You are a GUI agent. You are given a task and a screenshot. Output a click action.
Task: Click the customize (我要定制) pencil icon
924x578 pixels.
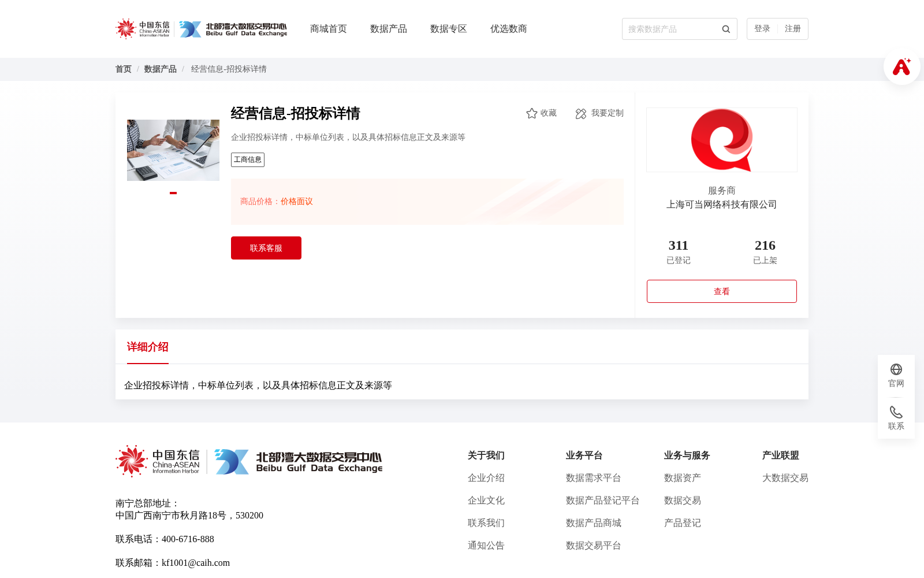click(581, 114)
